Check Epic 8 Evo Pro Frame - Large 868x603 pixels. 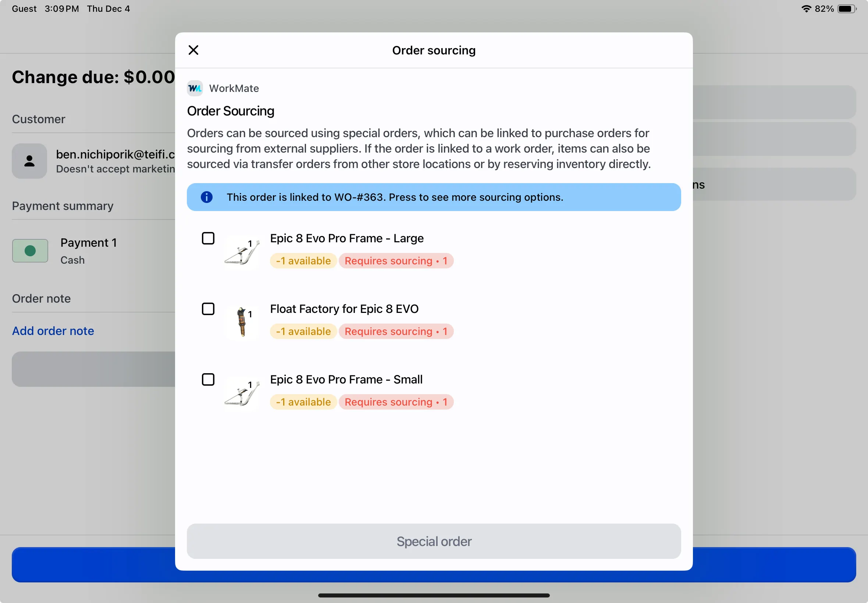[208, 238]
